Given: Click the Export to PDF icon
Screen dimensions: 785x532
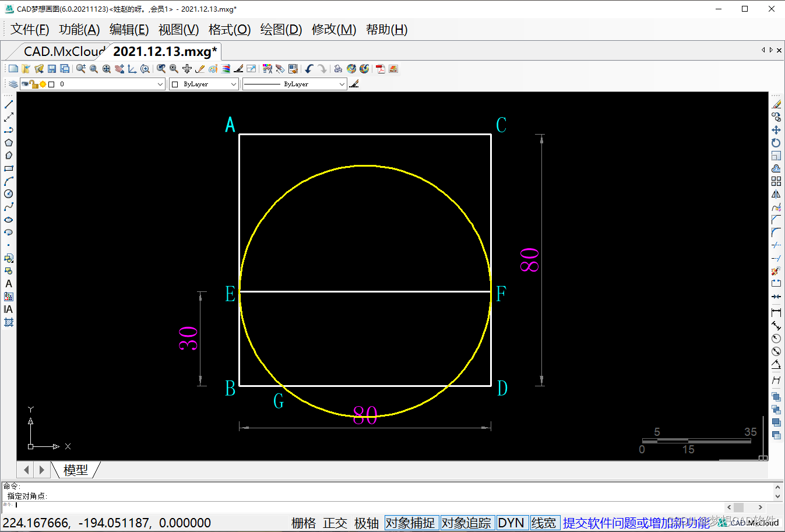Looking at the screenshot, I should pyautogui.click(x=381, y=69).
